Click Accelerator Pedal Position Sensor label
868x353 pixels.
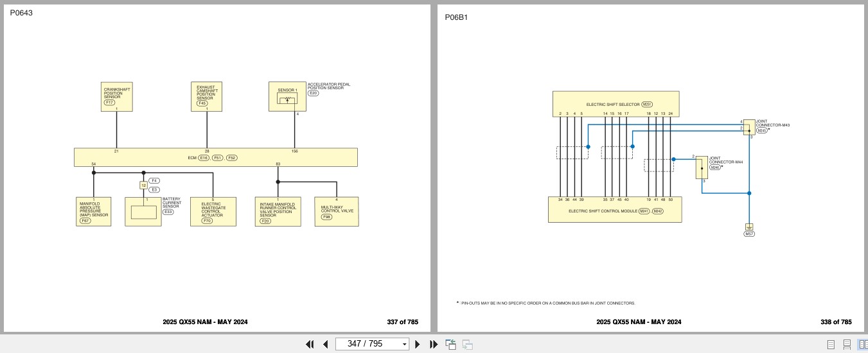pyautogui.click(x=329, y=86)
